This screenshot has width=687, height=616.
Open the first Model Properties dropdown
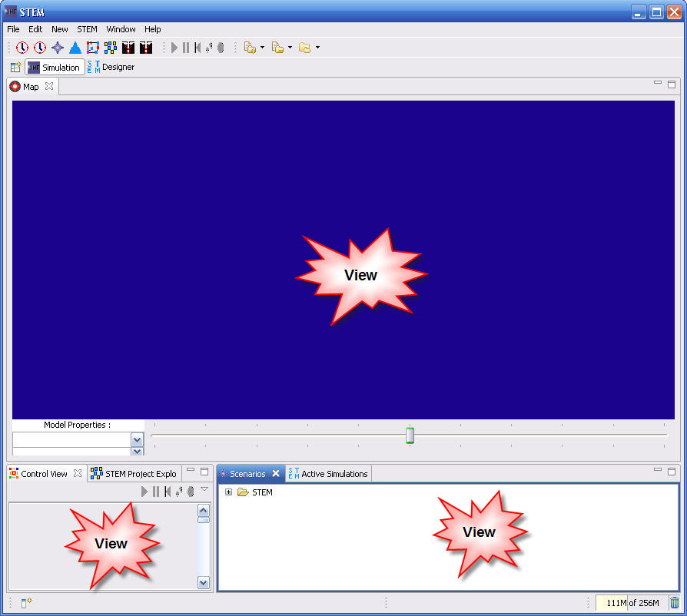click(137, 439)
